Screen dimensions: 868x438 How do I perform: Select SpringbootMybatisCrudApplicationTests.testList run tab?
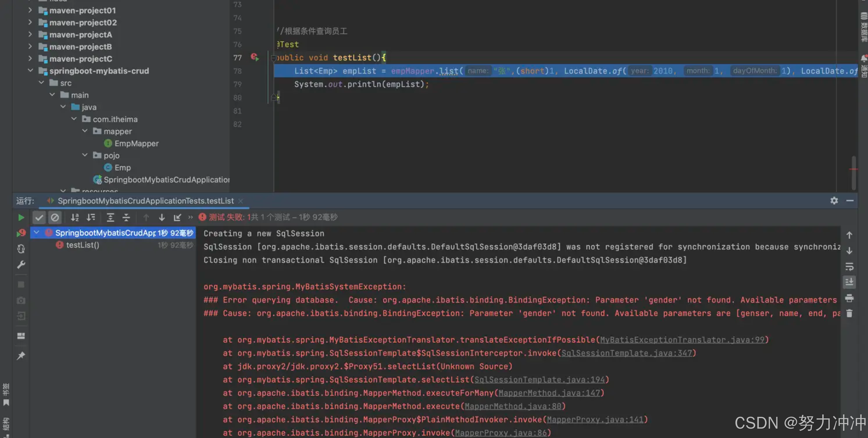(145, 201)
